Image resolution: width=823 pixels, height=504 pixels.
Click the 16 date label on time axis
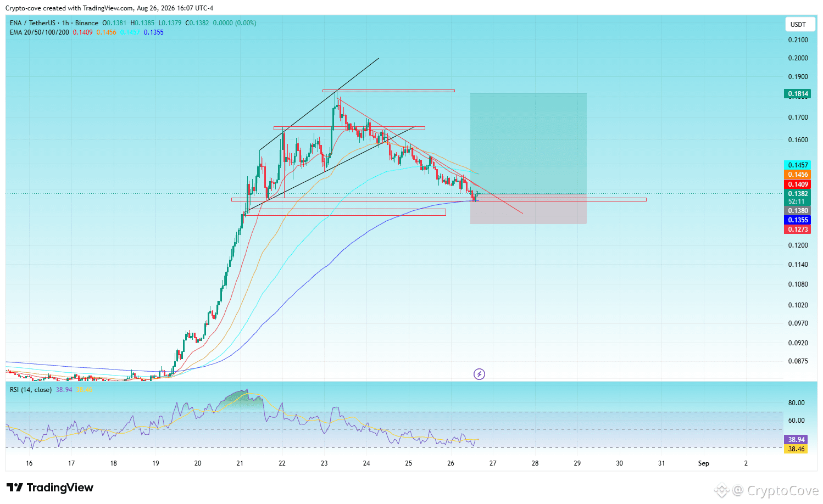pyautogui.click(x=29, y=463)
